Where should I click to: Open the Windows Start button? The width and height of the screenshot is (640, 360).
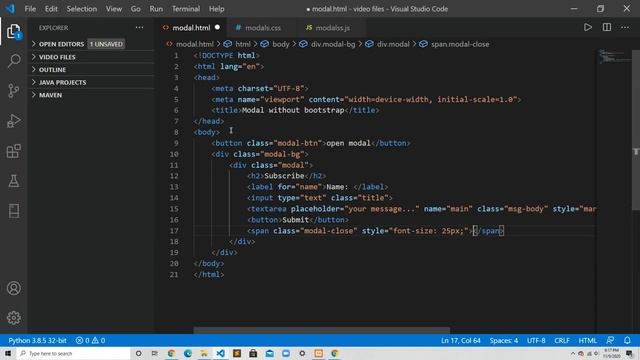[x=8, y=353]
